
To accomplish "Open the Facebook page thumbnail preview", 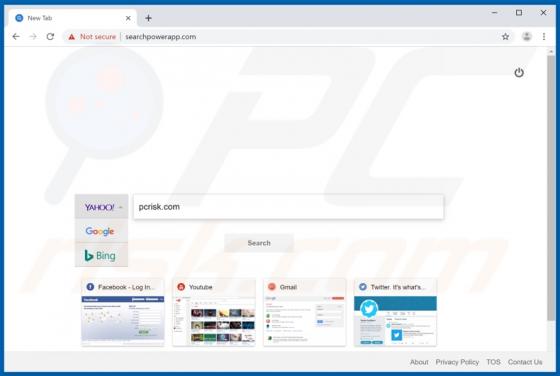I will click(122, 320).
